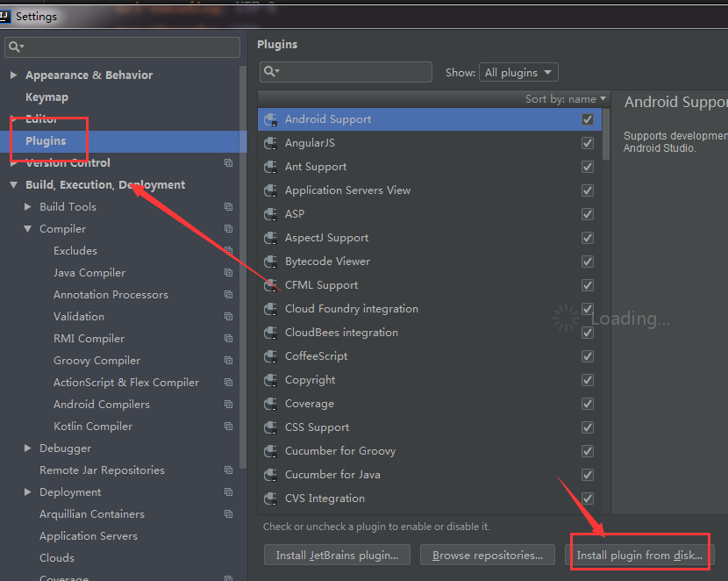The image size is (728, 581).
Task: Click project-level icon beside Build Tools
Action: pos(228,206)
